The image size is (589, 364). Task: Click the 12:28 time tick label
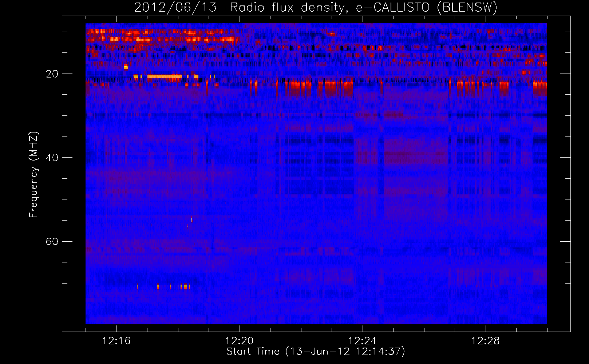coord(486,341)
